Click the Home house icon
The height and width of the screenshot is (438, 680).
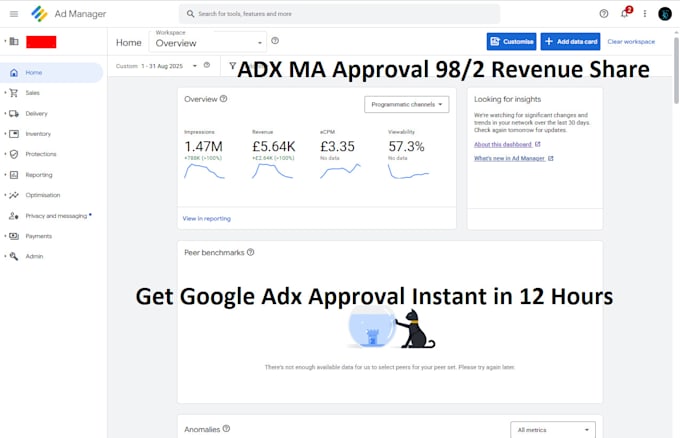click(14, 72)
